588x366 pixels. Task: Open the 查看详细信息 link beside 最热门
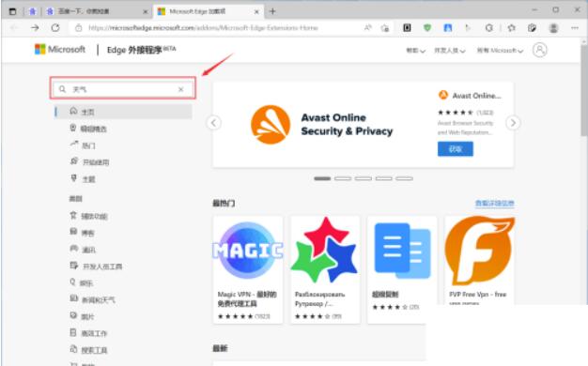[495, 203]
